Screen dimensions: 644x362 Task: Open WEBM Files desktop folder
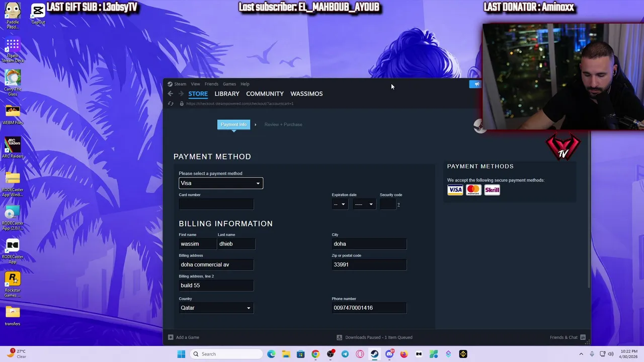(13, 115)
